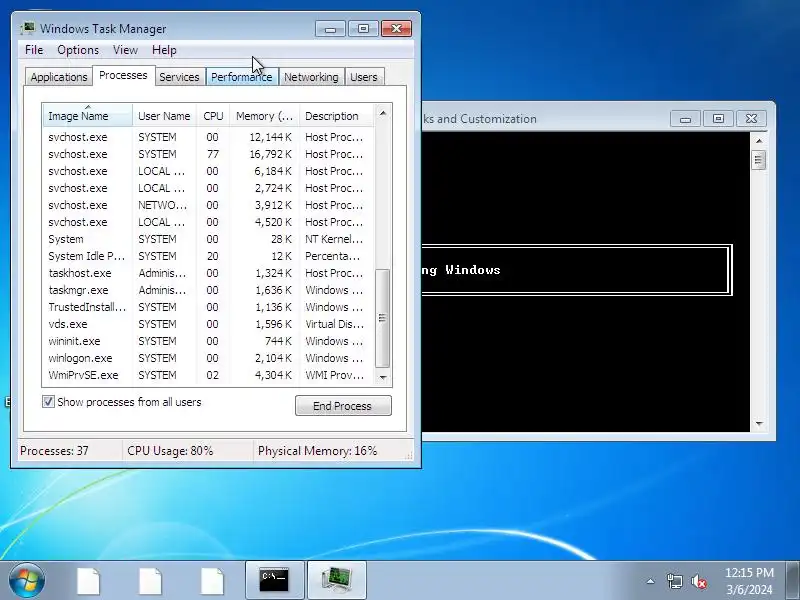Screen dimensions: 800x600
Task: Select svchost.exe row with 2,724 K memory
Action: (x=209, y=188)
